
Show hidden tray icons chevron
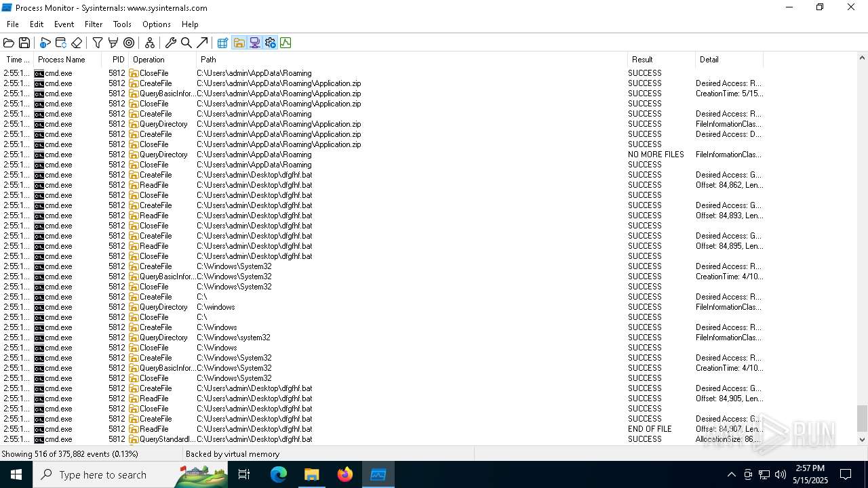pyautogui.click(x=731, y=474)
